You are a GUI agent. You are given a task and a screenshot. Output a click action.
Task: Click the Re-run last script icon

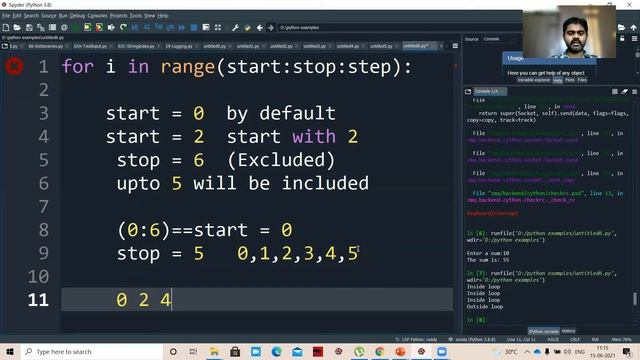[x=123, y=27]
